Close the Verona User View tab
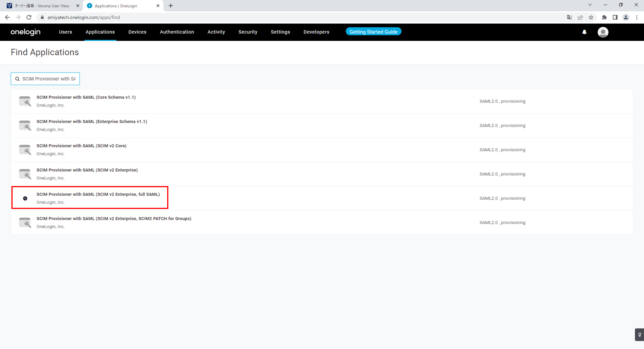The width and height of the screenshot is (644, 349). (78, 6)
